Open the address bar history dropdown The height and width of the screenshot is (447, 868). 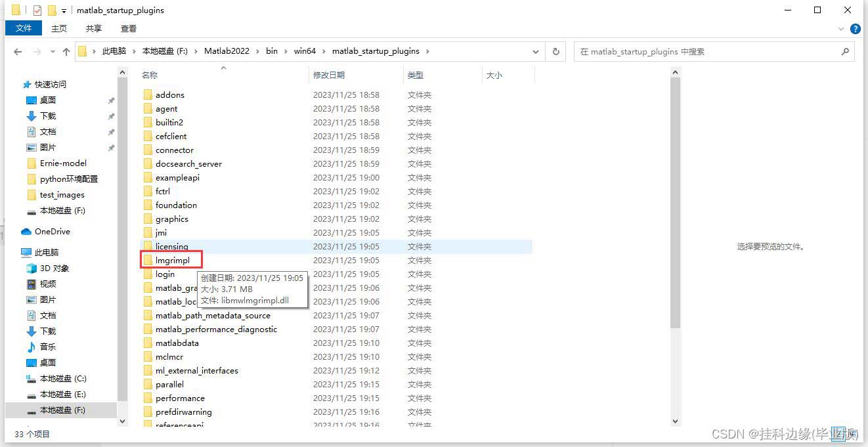(x=536, y=52)
